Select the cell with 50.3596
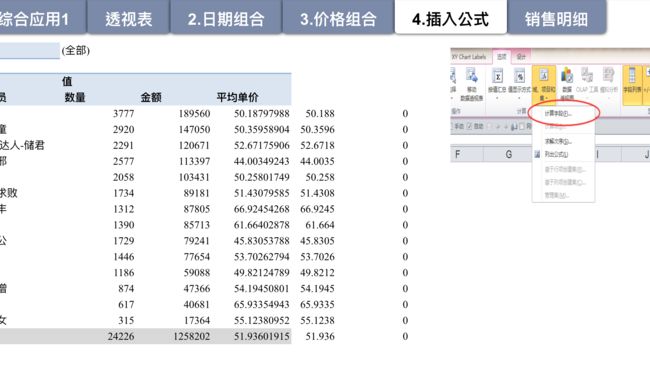650x366 pixels. click(x=318, y=129)
